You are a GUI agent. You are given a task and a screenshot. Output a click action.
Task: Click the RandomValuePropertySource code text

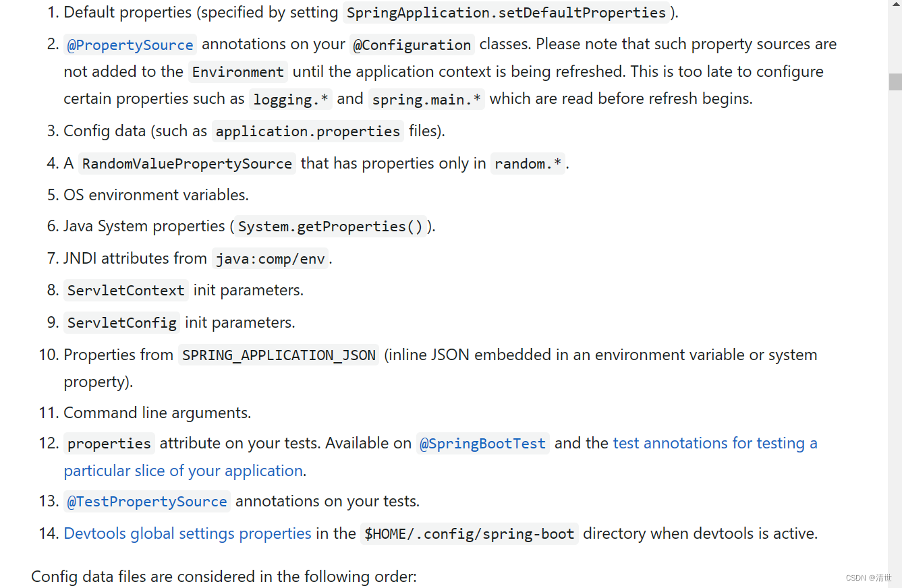[187, 164]
